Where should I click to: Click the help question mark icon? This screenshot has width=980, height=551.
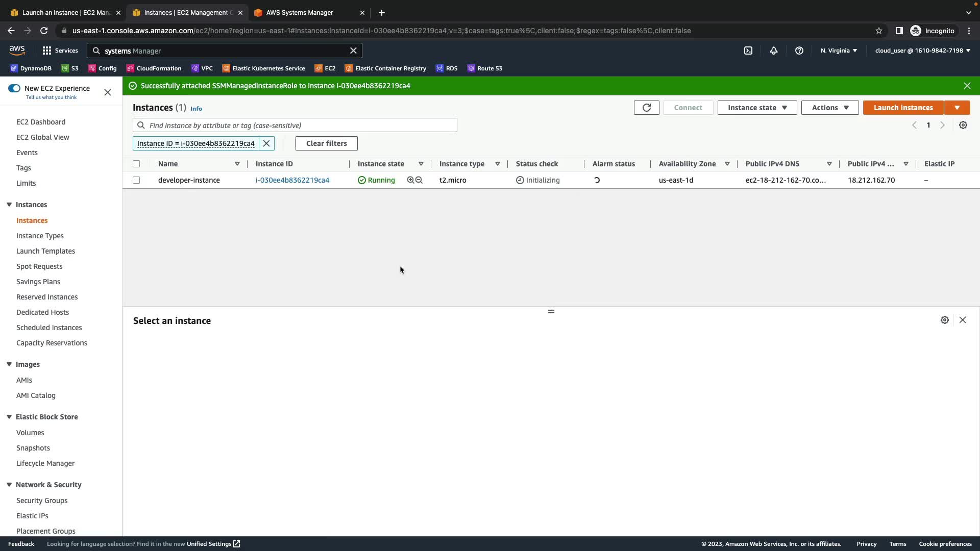pos(799,51)
